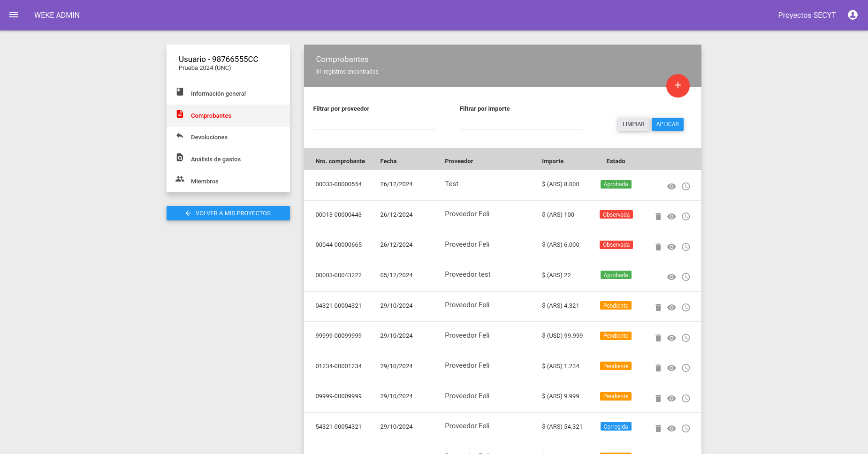This screenshot has height=454, width=868.
Task: Open Miembros section
Action: [x=228, y=181]
